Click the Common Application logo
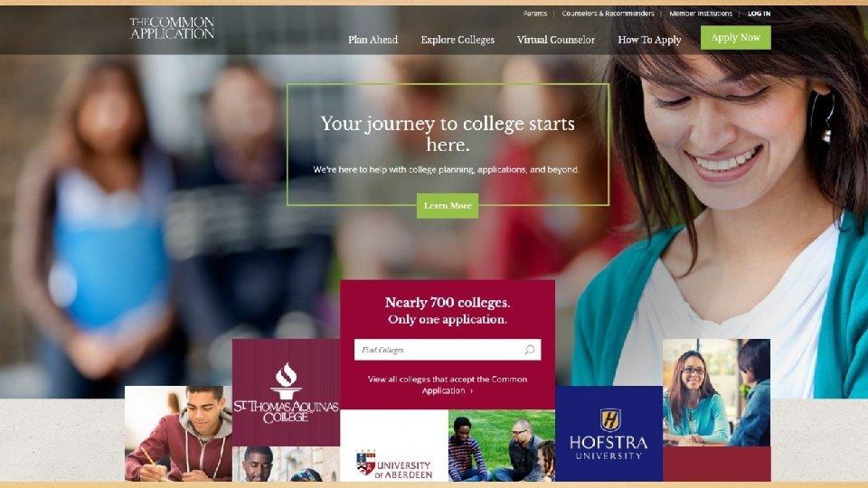 click(x=172, y=28)
